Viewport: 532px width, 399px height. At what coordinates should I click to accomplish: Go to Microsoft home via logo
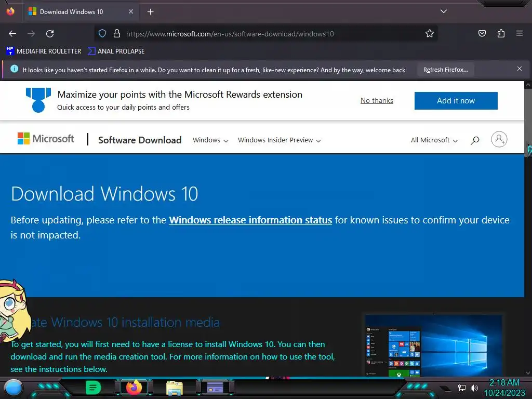click(x=46, y=139)
